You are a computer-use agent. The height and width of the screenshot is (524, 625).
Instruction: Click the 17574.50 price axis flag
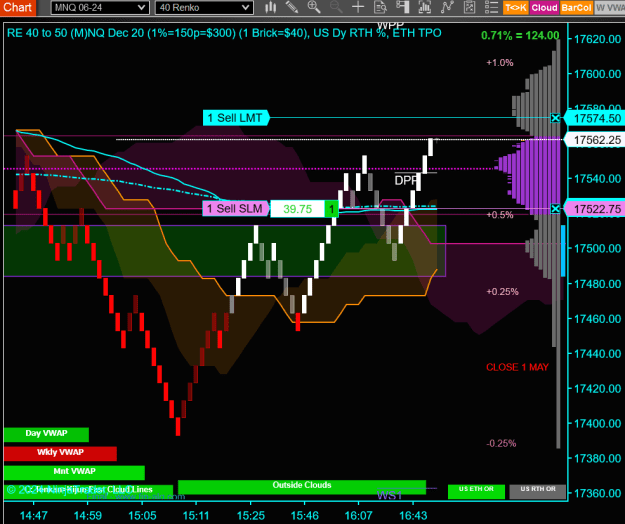595,118
